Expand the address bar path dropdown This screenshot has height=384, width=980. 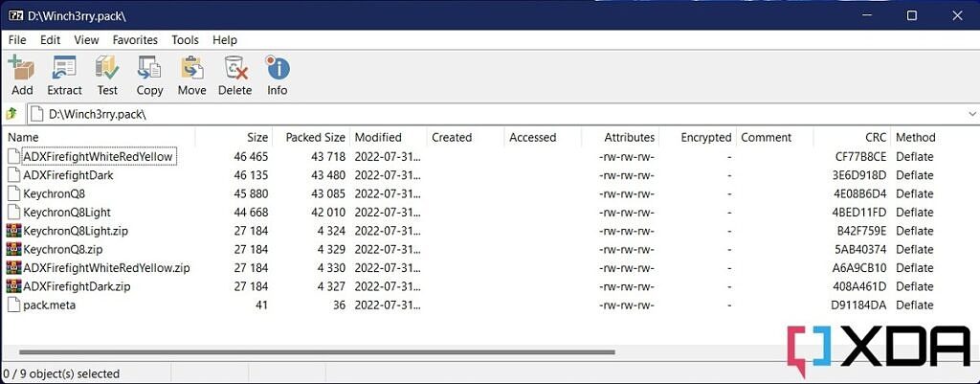[x=970, y=114]
